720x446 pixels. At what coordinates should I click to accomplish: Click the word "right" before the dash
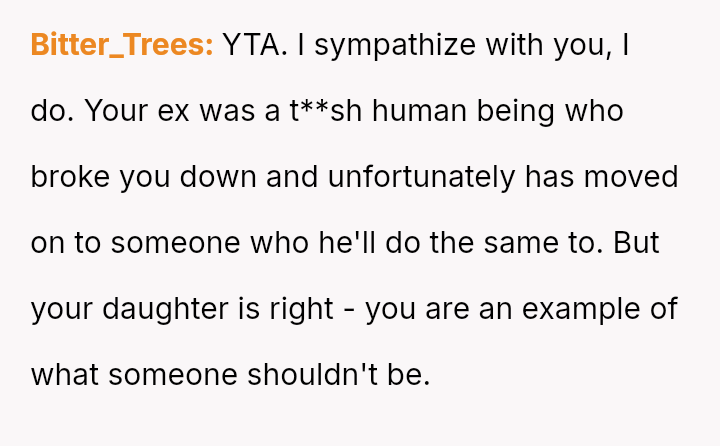tap(301, 310)
